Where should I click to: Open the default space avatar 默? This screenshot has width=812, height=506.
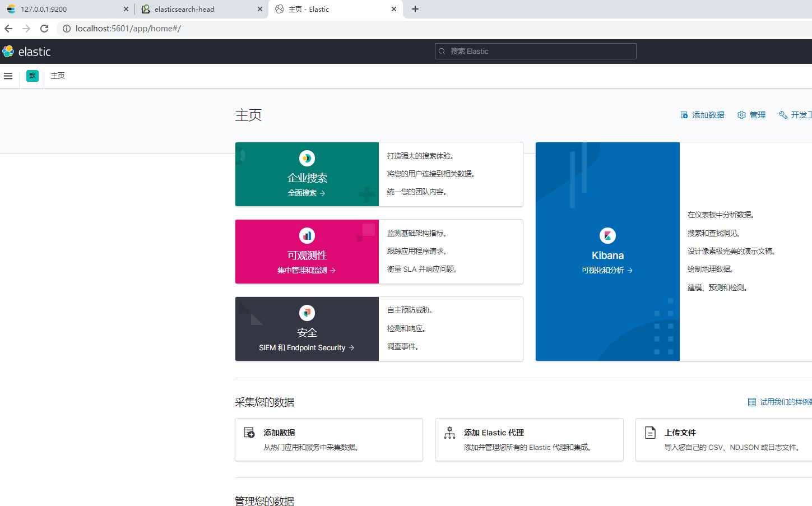click(33, 76)
